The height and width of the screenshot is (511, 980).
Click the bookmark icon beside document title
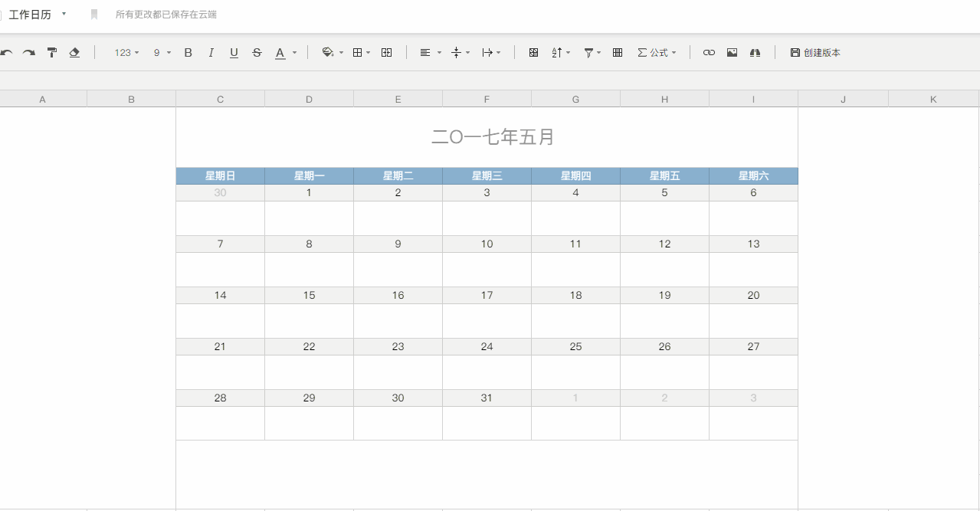(x=94, y=15)
